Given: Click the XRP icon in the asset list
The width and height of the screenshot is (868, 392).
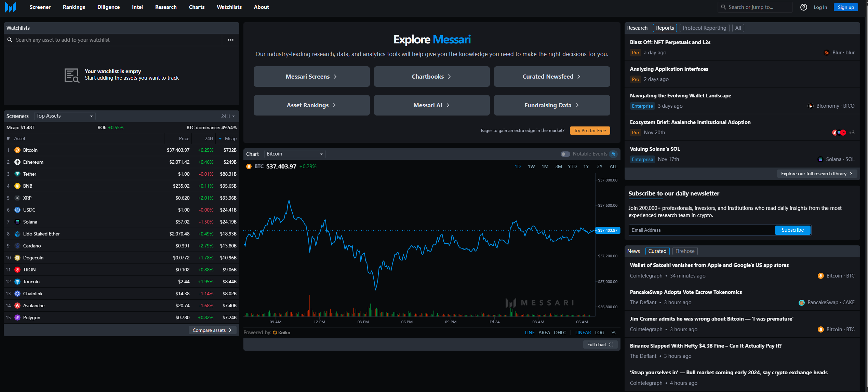Looking at the screenshot, I should click(17, 198).
